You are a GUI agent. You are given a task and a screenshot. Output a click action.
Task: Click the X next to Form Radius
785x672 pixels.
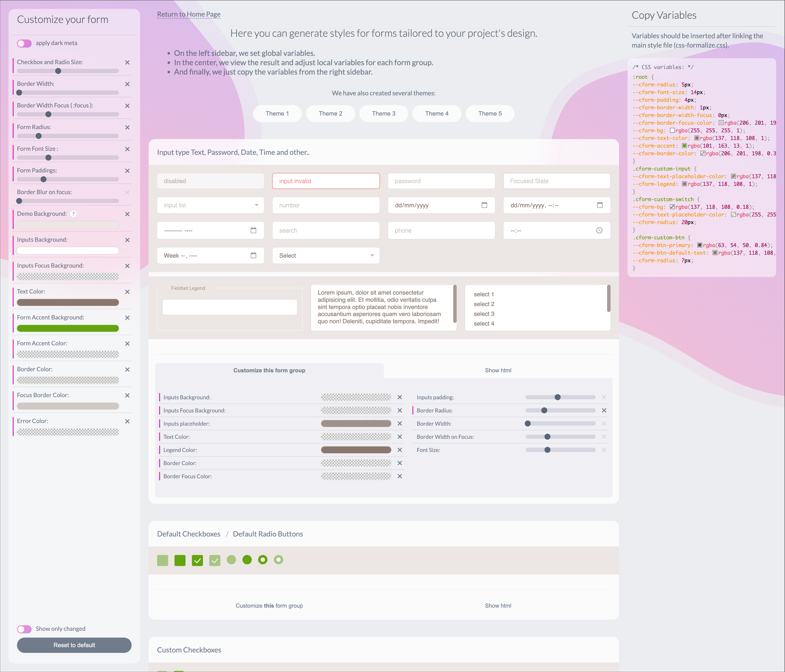[127, 127]
